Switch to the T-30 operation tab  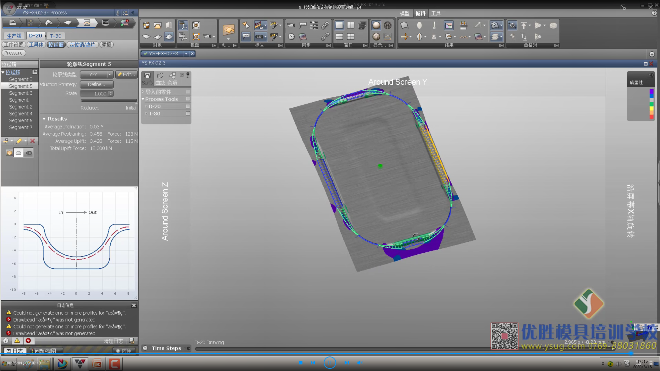tap(55, 36)
